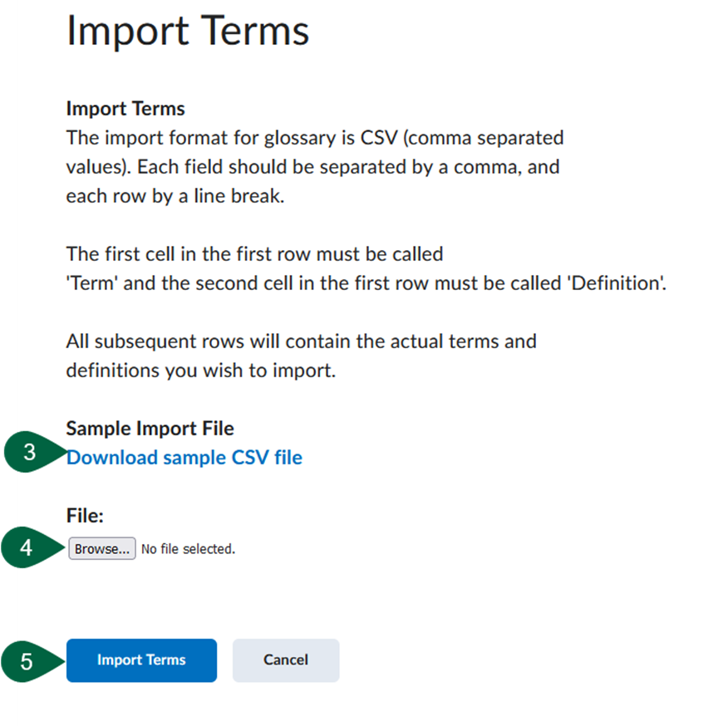Click the File: label above Browse
Screen dimensions: 728x726
(x=82, y=515)
